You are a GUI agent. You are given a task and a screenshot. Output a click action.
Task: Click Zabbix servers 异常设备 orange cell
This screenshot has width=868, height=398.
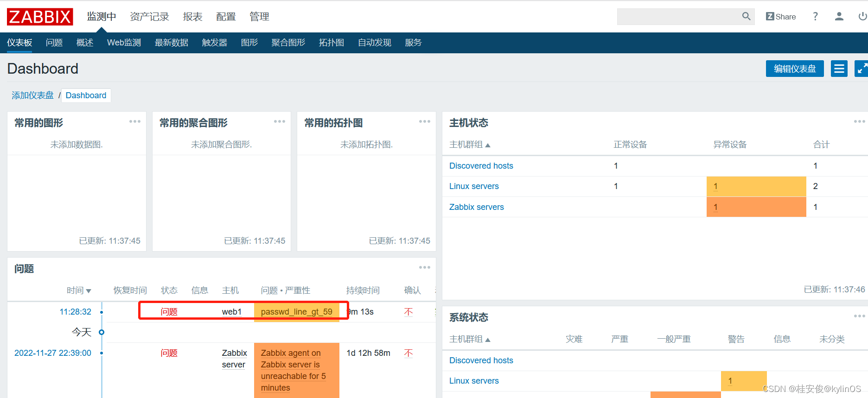[756, 207]
